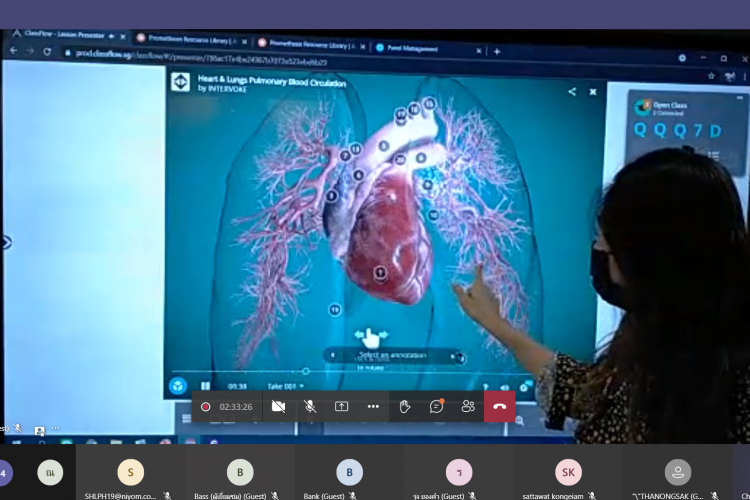Open a new browser tab
Screen dimensions: 750x500
pyautogui.click(x=497, y=50)
